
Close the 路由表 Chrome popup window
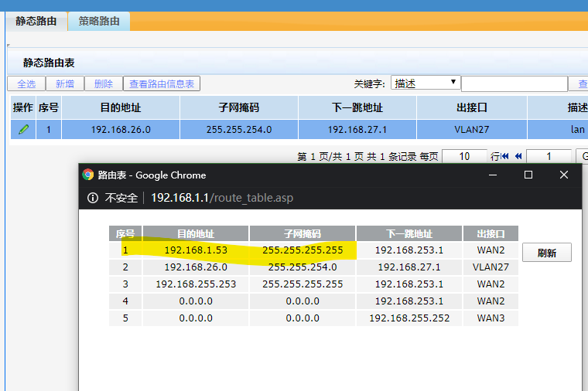(x=563, y=175)
